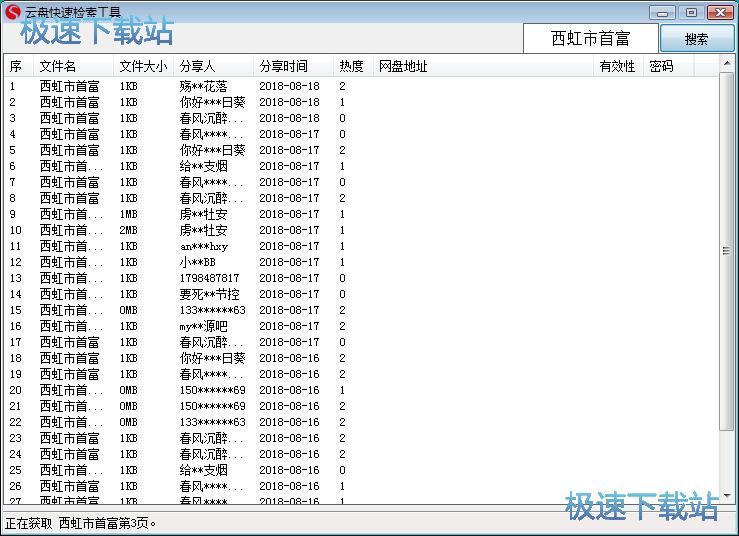The width and height of the screenshot is (739, 536).
Task: Click the 搜索 search button
Action: pyautogui.click(x=697, y=38)
